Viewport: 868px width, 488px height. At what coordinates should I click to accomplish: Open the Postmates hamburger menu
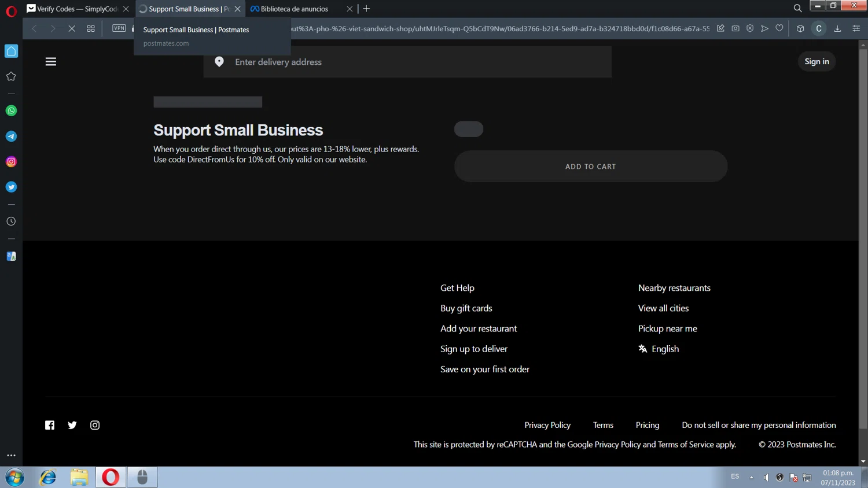tap(51, 62)
